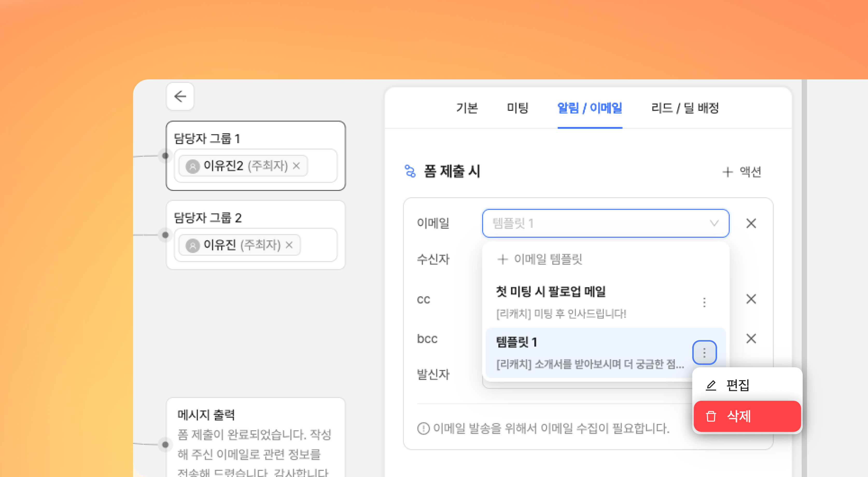Viewport: 868px width, 477px height.
Task: Add a new action with + 액션
Action: coord(742,172)
